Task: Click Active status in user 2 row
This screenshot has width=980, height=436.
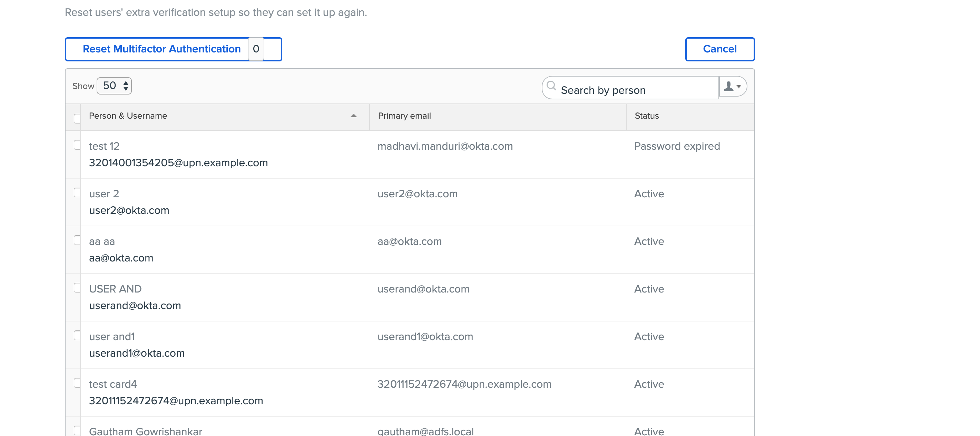Action: pyautogui.click(x=649, y=194)
